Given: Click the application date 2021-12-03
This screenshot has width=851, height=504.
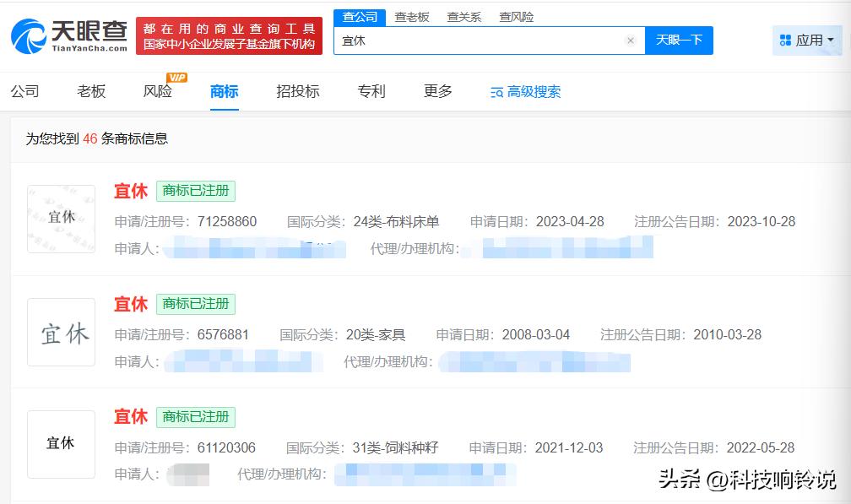Looking at the screenshot, I should (x=569, y=447).
